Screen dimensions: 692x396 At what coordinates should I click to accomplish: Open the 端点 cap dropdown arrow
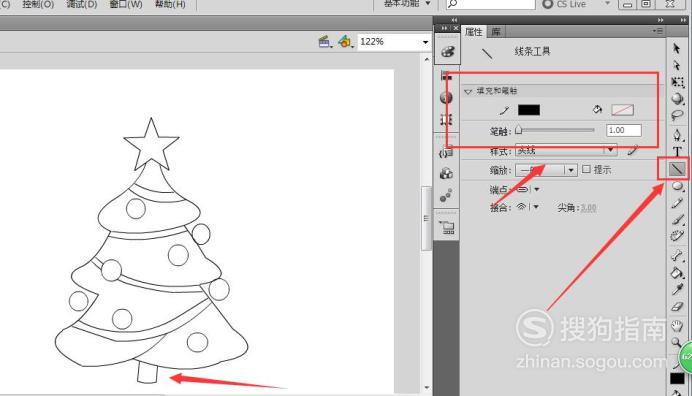537,189
